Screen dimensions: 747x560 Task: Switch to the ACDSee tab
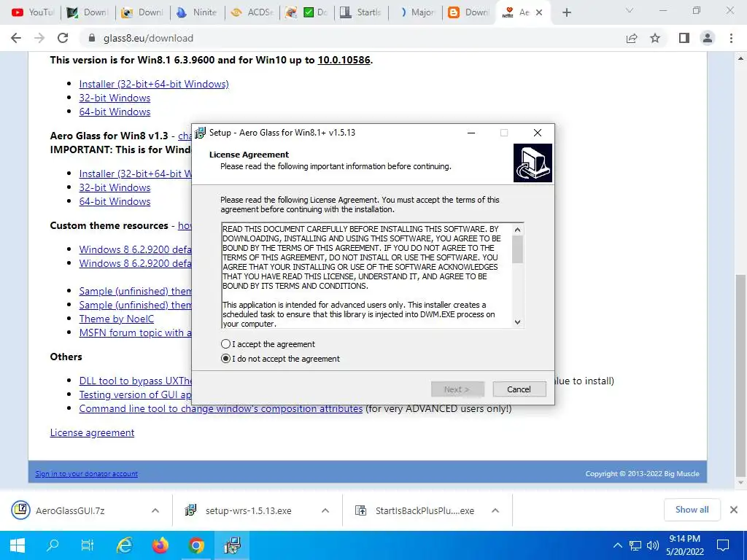(252, 12)
